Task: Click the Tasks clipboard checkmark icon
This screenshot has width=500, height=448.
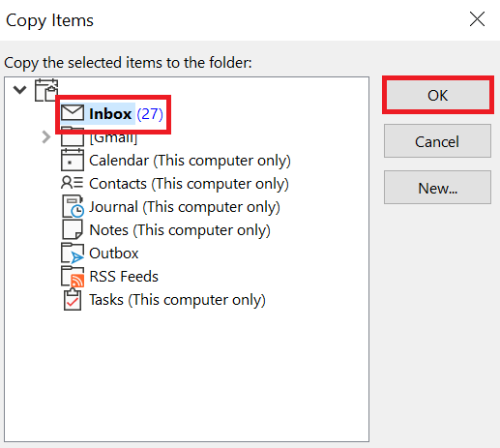Action: 73,300
